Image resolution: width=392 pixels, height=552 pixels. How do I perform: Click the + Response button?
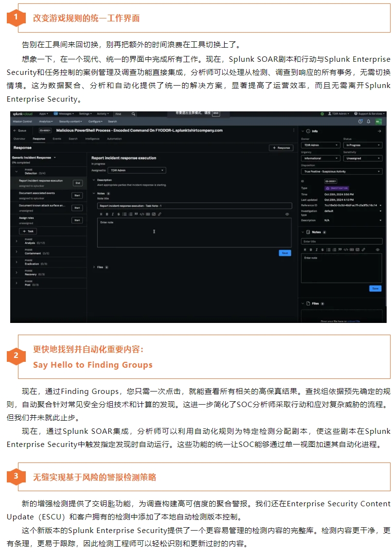[281, 148]
